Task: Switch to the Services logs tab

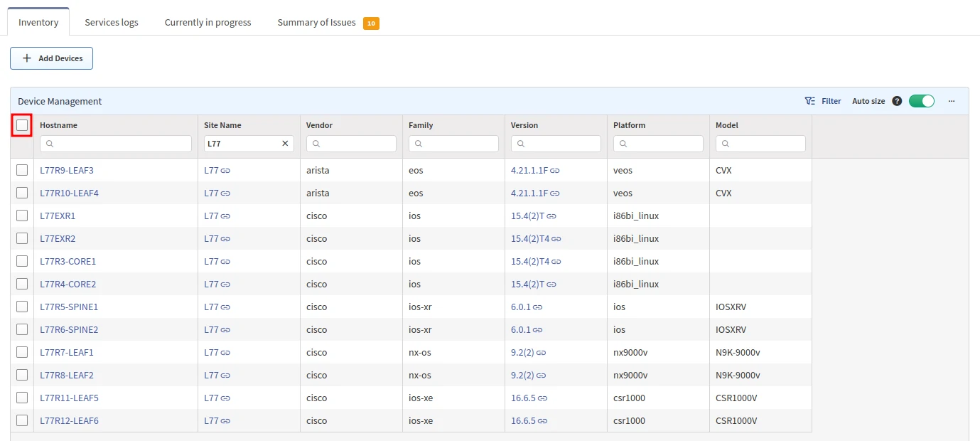Action: coord(112,22)
